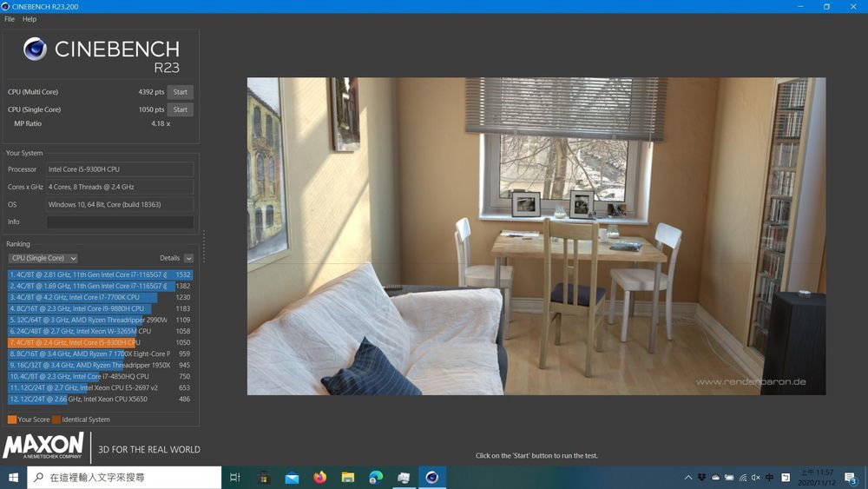The height and width of the screenshot is (489, 868).
Task: Select the Core i7-1165G7 1.69 GHz ranking row
Action: [x=100, y=286]
